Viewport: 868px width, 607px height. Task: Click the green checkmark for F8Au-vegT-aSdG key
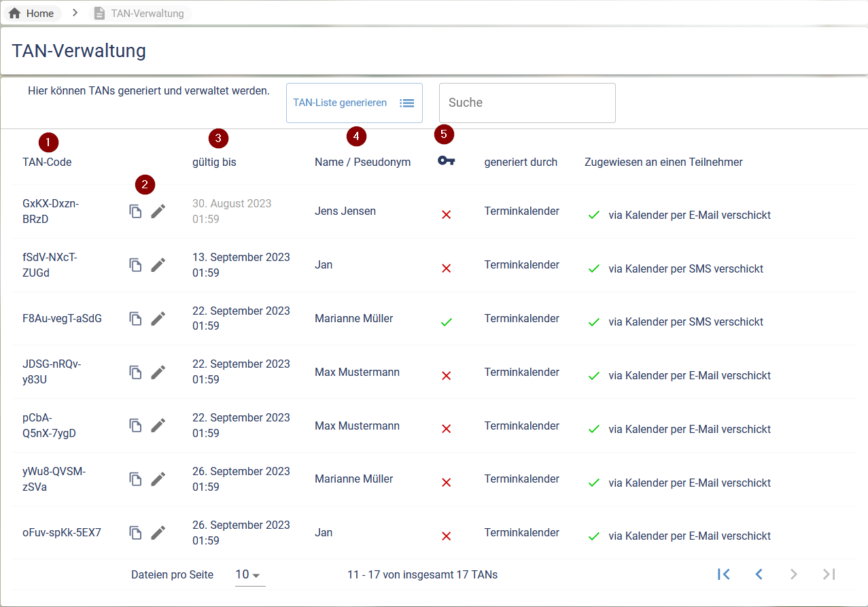(x=446, y=322)
